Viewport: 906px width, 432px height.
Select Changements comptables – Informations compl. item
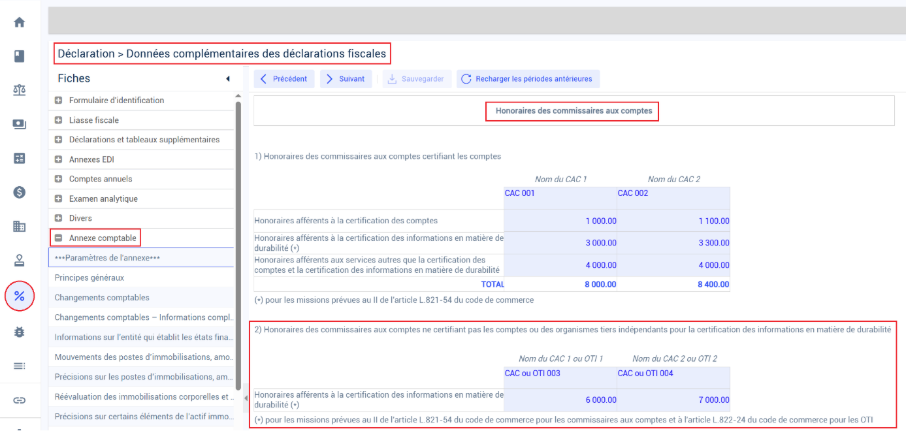(141, 317)
